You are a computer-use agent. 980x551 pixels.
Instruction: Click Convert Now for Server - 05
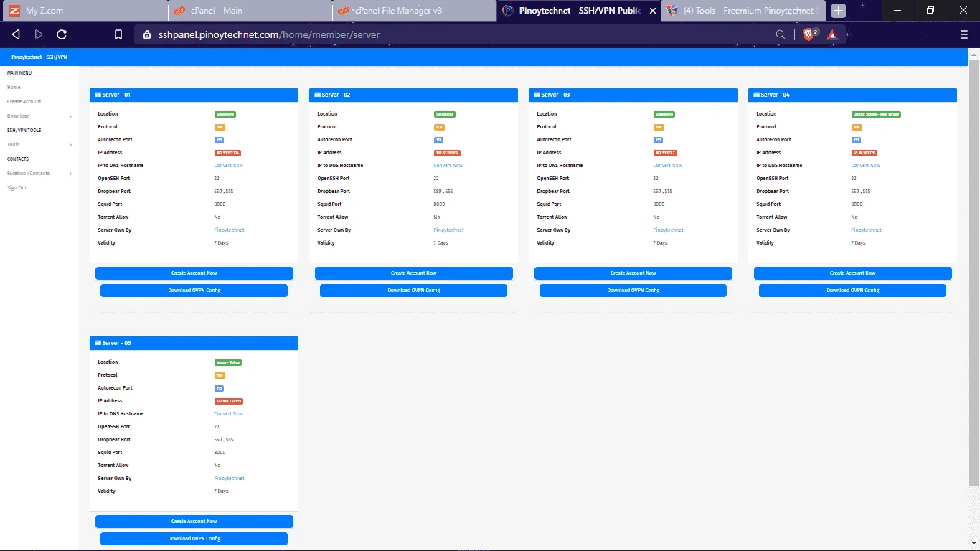(x=228, y=414)
